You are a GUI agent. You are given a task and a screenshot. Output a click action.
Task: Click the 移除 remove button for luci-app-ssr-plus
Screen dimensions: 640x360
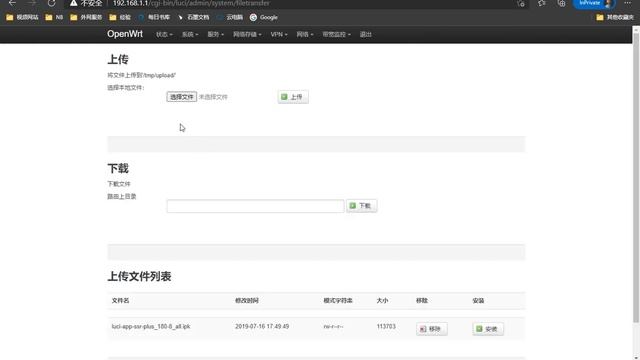(432, 329)
